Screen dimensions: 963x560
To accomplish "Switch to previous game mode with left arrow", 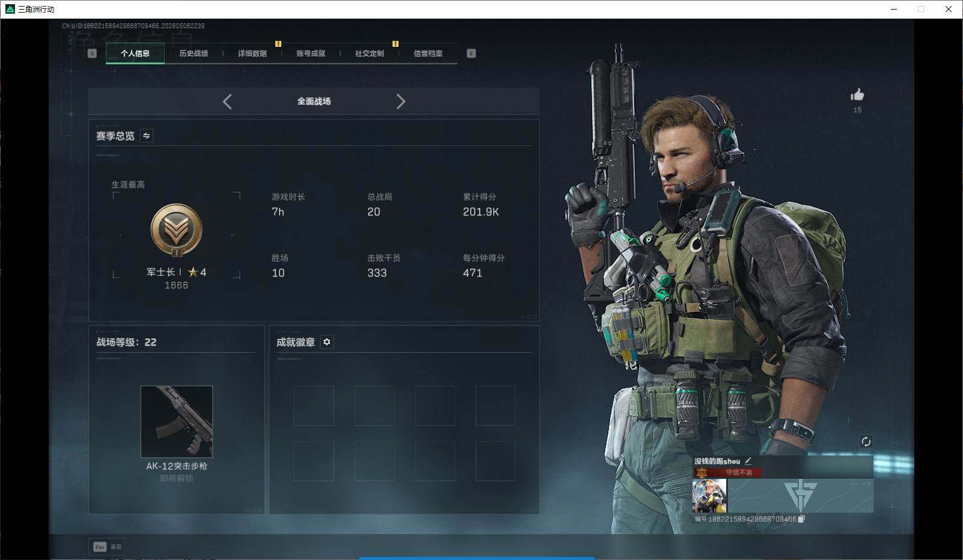I will coord(227,102).
